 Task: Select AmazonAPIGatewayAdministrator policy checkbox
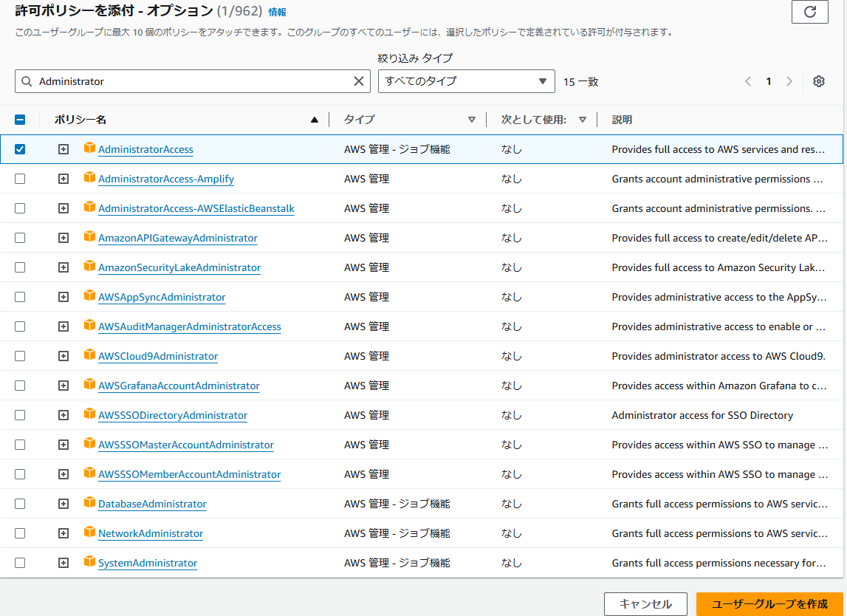(20, 238)
